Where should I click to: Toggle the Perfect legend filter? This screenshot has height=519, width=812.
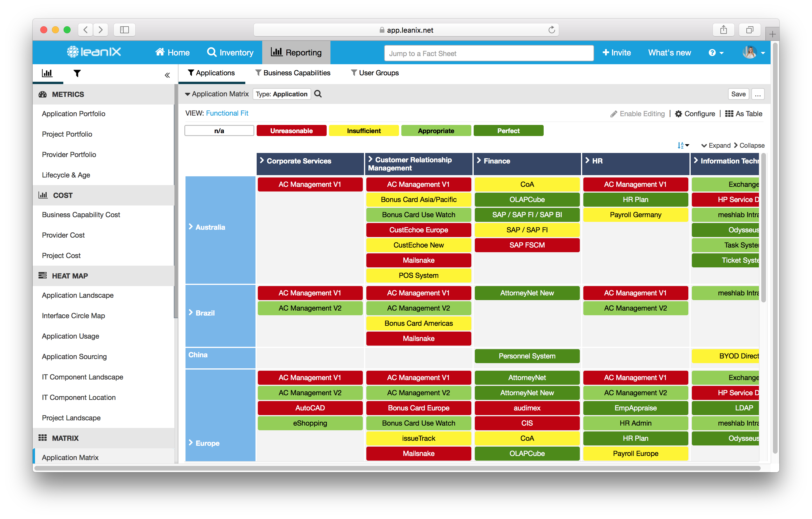(508, 130)
